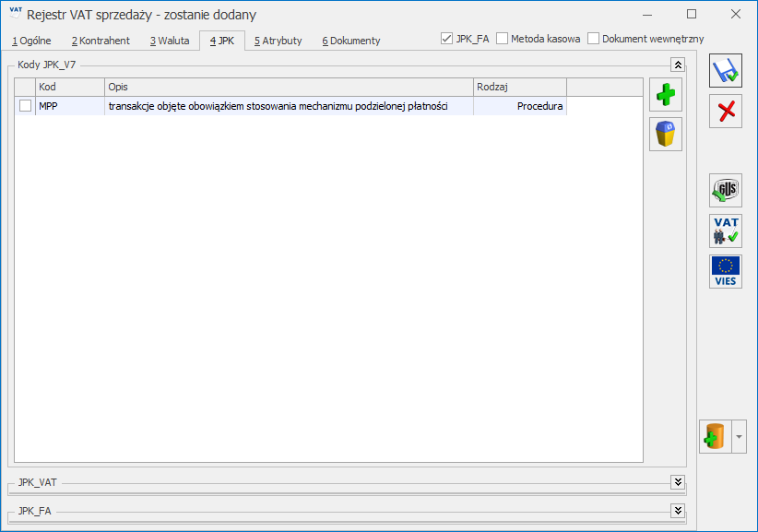Add a new JPK code with green plus

click(666, 95)
